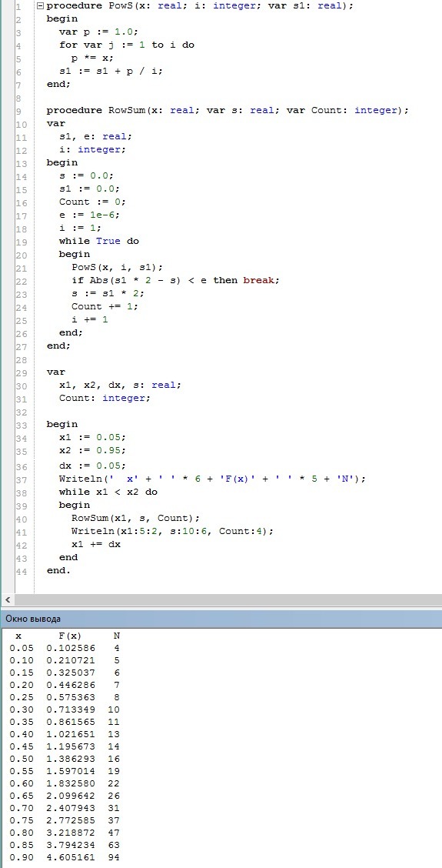Click output value 1.832580
442x868 pixels.
71,783
